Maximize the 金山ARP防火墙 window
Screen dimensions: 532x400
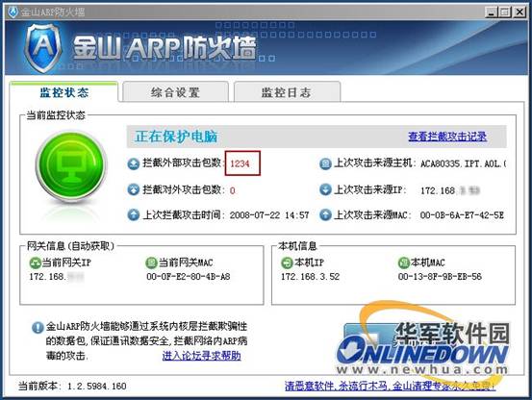coord(505,12)
